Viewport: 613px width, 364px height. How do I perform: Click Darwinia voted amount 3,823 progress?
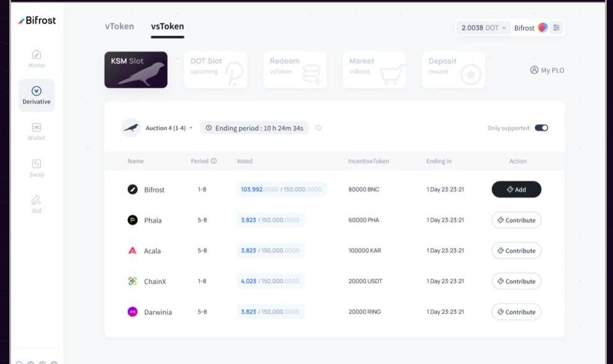click(x=270, y=312)
